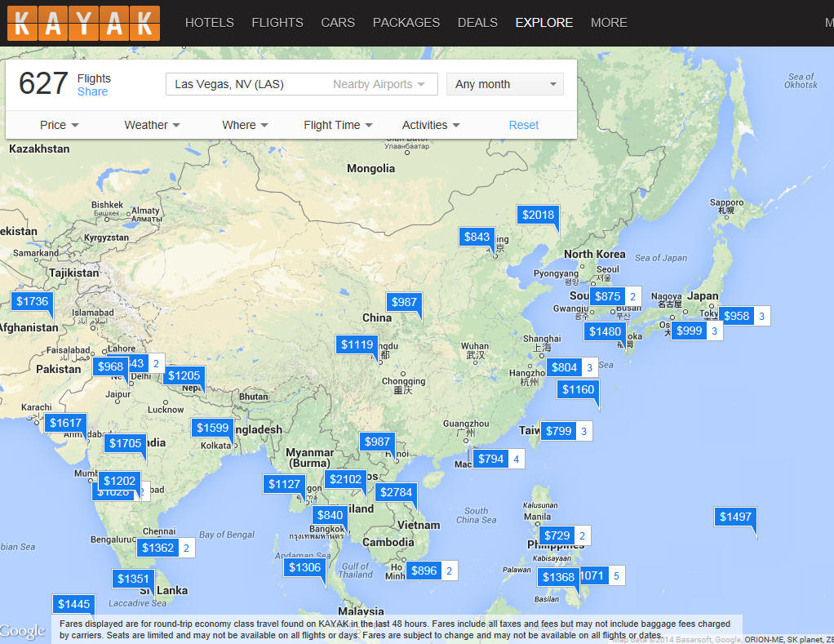This screenshot has width=834, height=644.
Task: Choose the $987 marker in central China
Action: click(x=404, y=302)
